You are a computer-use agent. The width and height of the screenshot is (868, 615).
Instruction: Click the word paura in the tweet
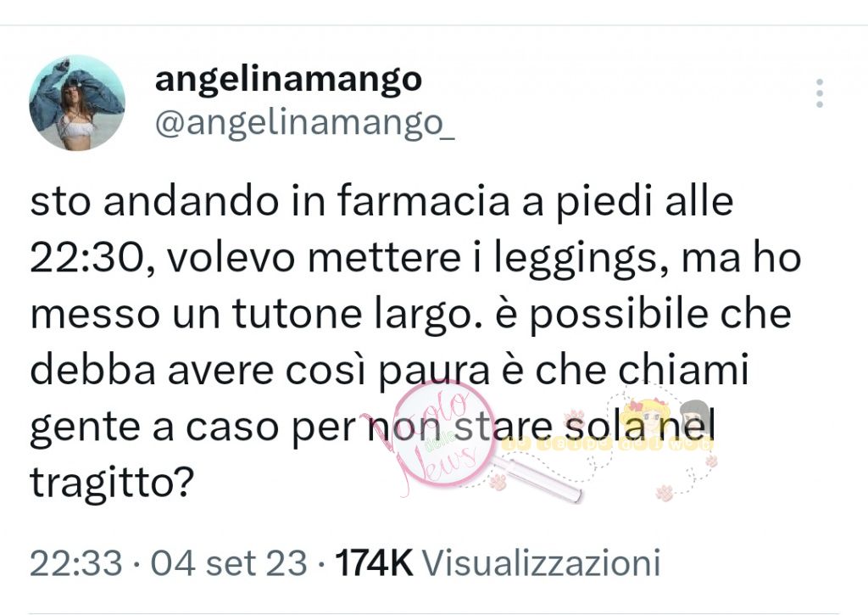click(x=434, y=372)
